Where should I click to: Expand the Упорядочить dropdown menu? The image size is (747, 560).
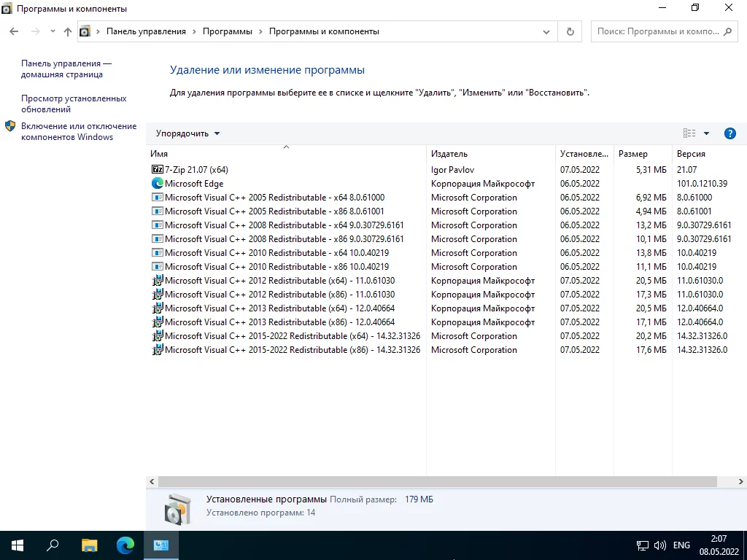pyautogui.click(x=187, y=133)
